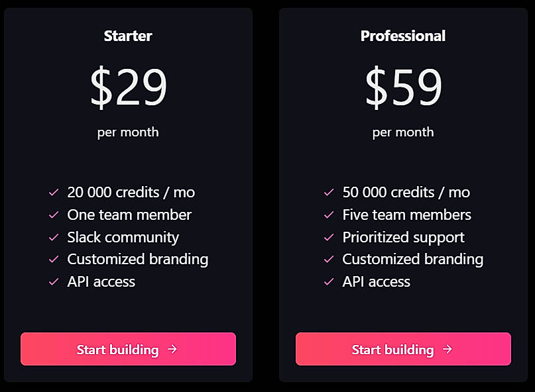Click the checkmark beside 50 000 credits
This screenshot has height=392, width=535.
[329, 192]
